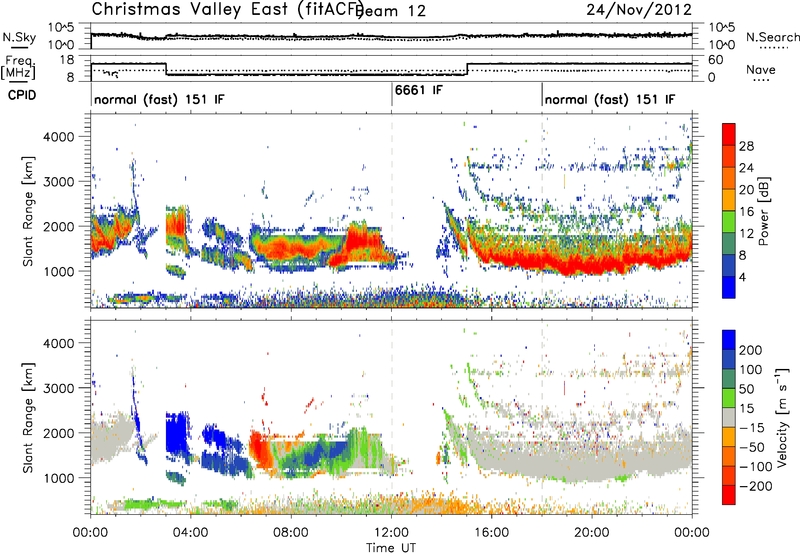This screenshot has width=800, height=554.
Task: Click the 'Christmas Valley East (fitACF)' title
Action: pos(228,9)
